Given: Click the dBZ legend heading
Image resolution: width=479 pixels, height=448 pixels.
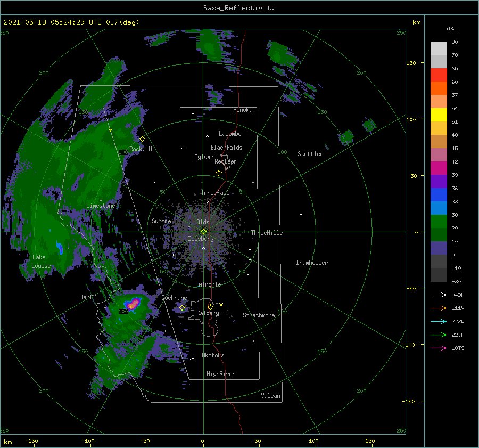Looking at the screenshot, I should pyautogui.click(x=451, y=28).
